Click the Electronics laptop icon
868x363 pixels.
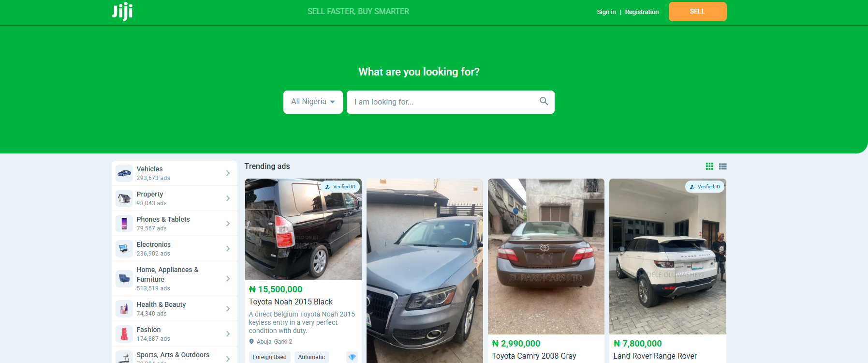tap(124, 249)
